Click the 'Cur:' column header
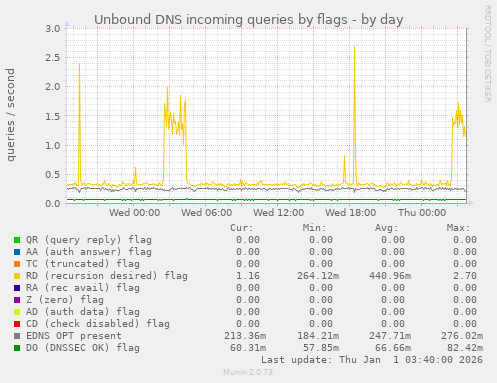 click(x=242, y=228)
